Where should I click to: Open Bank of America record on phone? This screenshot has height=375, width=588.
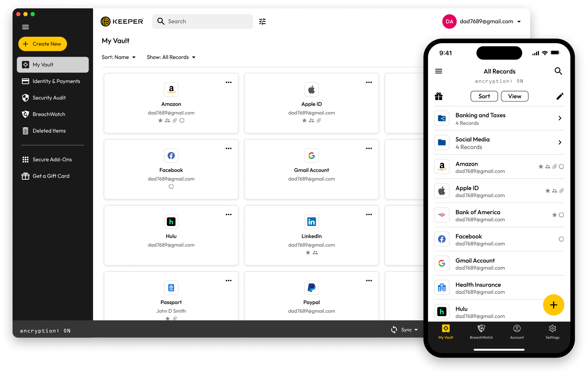[x=499, y=215]
